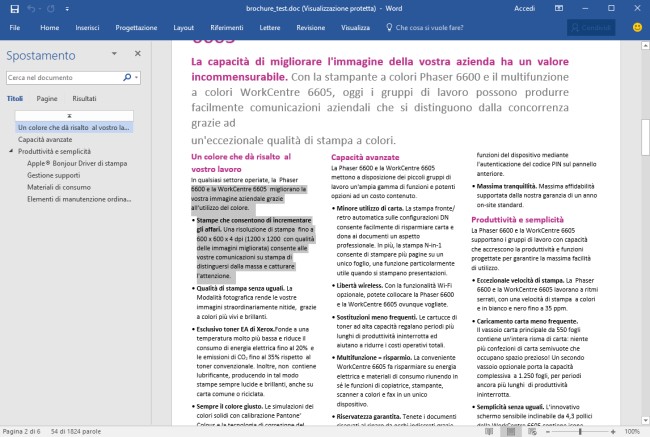Screen dimensions: 650x437
Task: Open the Customize Quick Access Toolbar dropdown
Action: pos(67,9)
